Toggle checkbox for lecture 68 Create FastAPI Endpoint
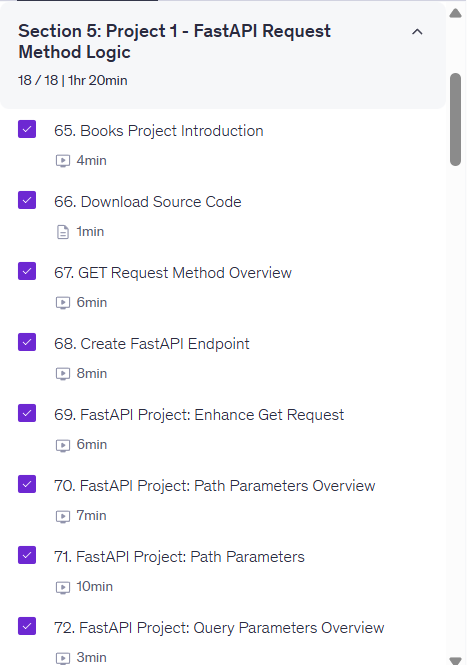Screen dimensions: 467x665 click(x=27, y=342)
